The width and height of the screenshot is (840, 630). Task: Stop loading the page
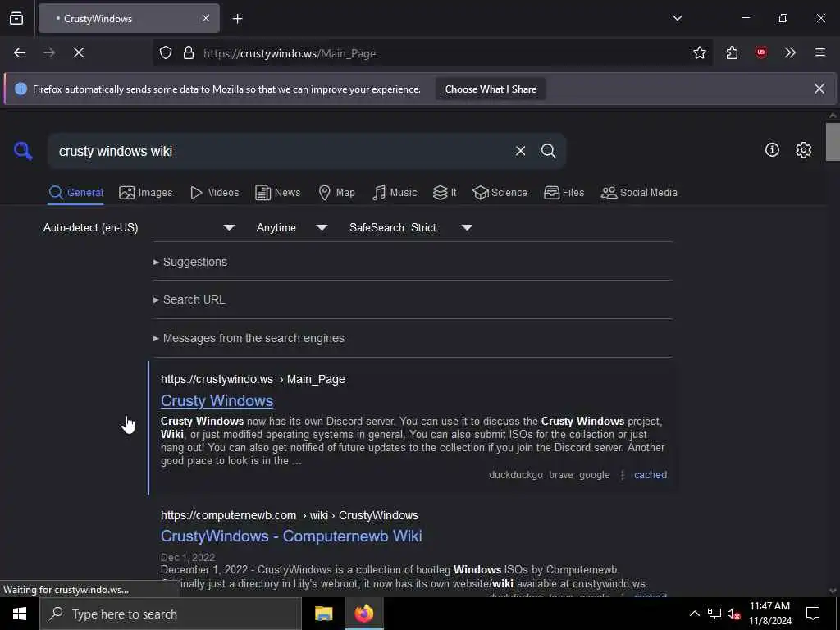(x=78, y=52)
